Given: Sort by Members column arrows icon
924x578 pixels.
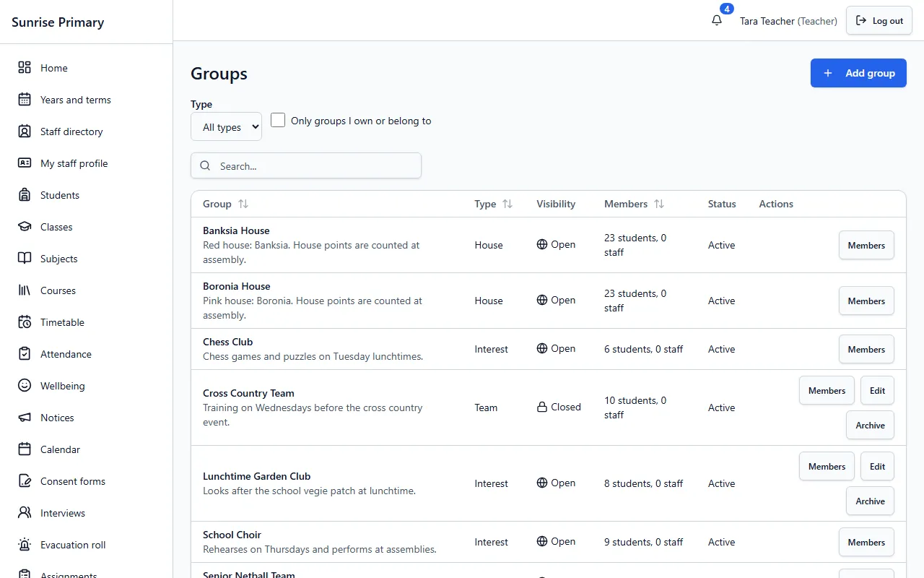Looking at the screenshot, I should coord(659,204).
